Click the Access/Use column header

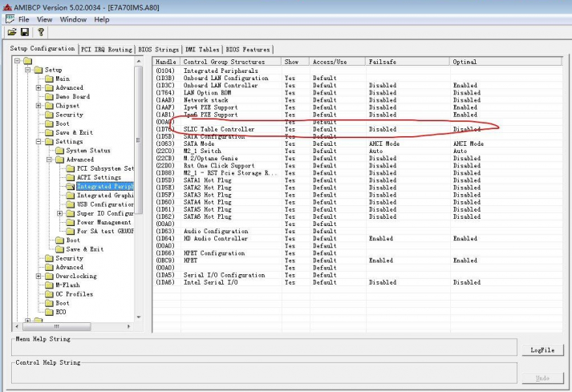[x=338, y=62]
